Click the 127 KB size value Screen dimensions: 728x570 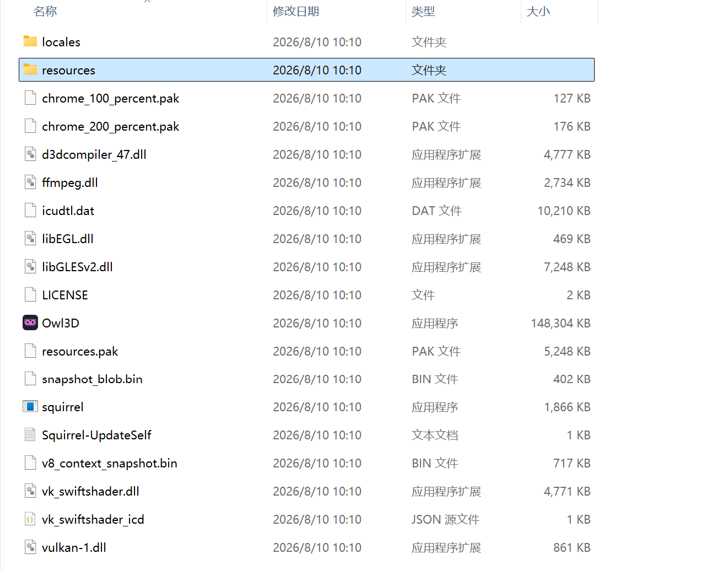[572, 98]
